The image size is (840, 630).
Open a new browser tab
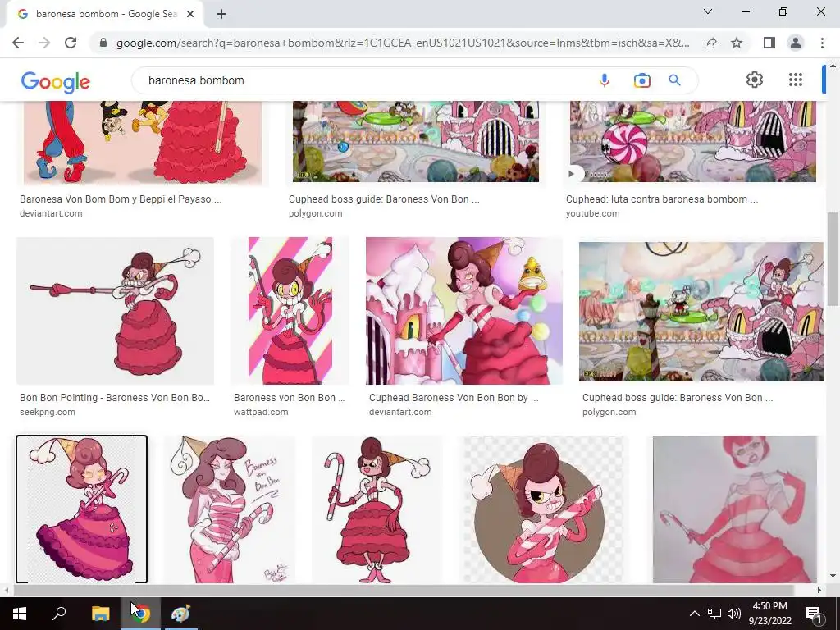click(x=221, y=14)
